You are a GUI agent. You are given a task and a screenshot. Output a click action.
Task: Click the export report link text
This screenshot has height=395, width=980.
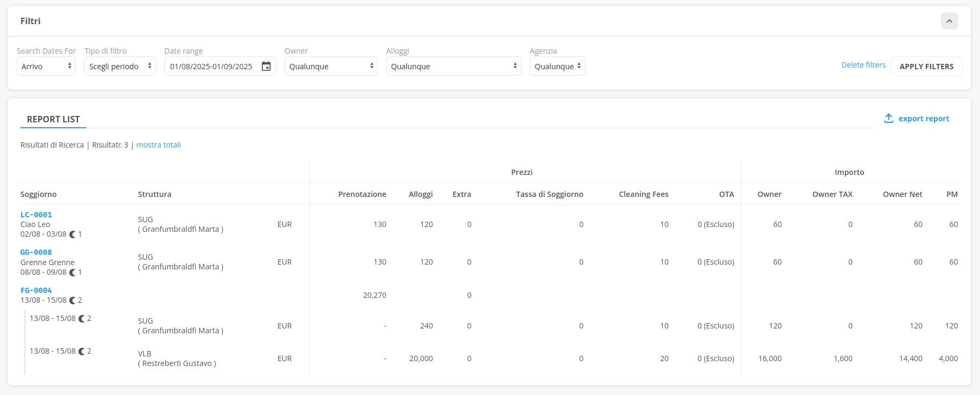[x=923, y=119]
